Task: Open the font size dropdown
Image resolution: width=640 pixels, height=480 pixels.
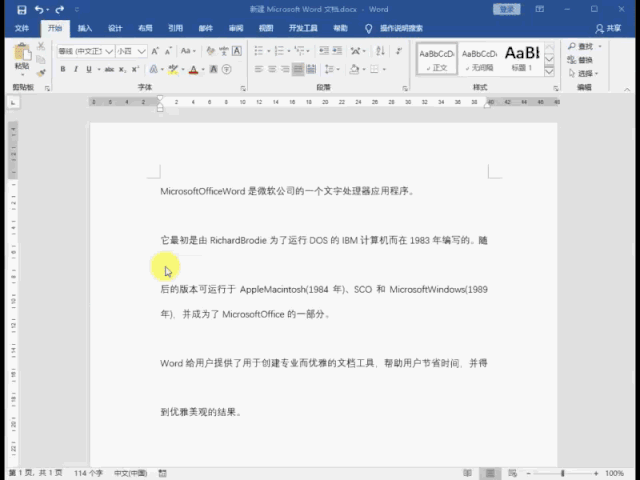Action: [x=141, y=51]
